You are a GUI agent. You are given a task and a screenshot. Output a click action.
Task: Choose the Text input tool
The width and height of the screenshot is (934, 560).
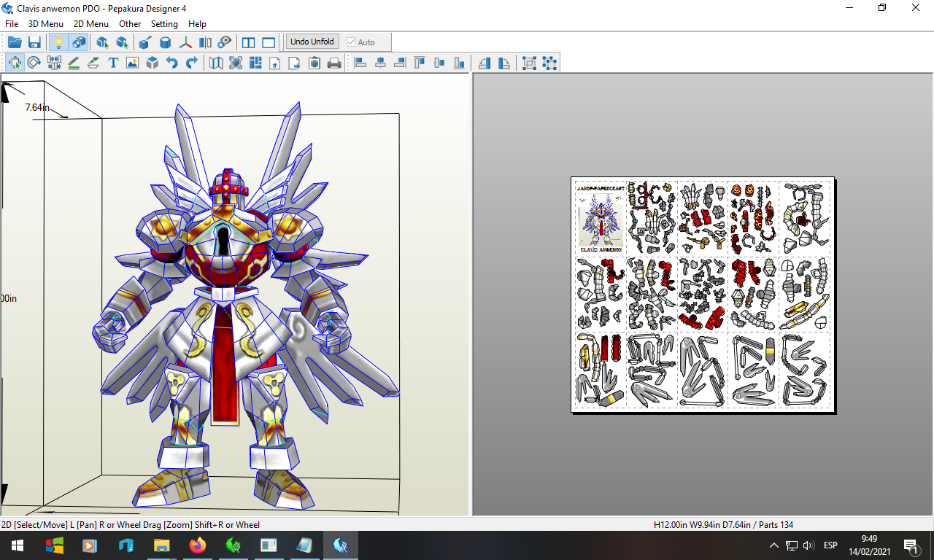(113, 63)
